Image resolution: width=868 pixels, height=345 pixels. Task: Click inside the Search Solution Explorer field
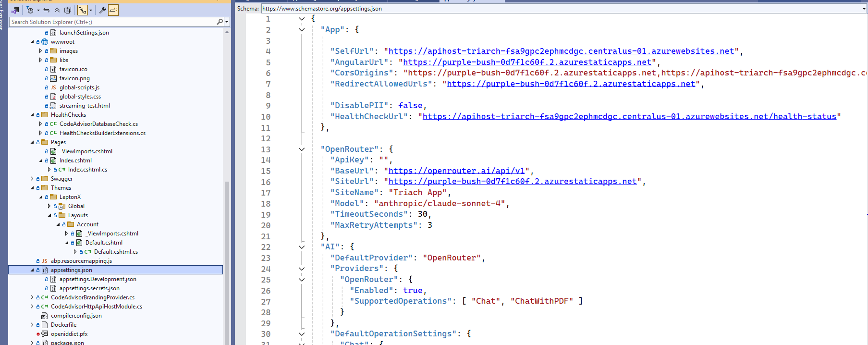coord(110,22)
